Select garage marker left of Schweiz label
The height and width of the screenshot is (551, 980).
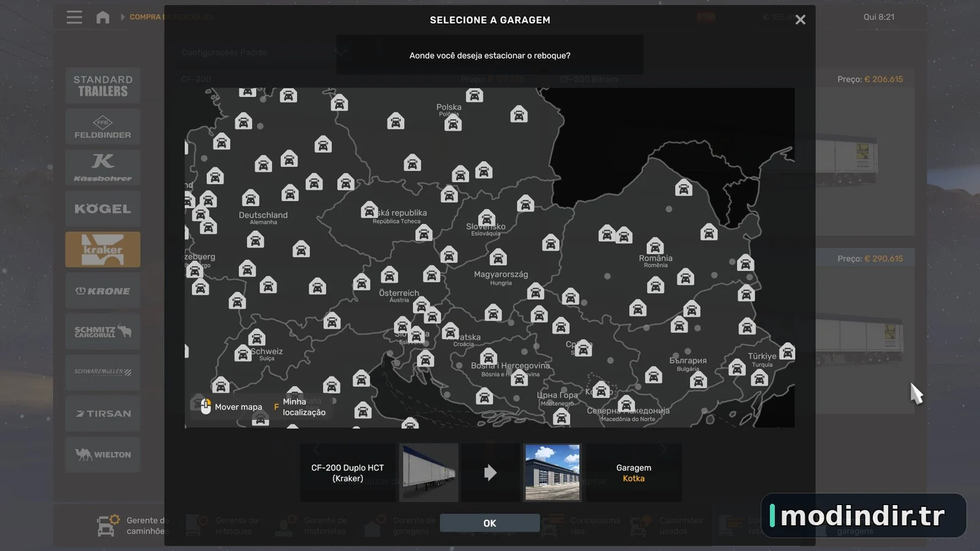(243, 353)
